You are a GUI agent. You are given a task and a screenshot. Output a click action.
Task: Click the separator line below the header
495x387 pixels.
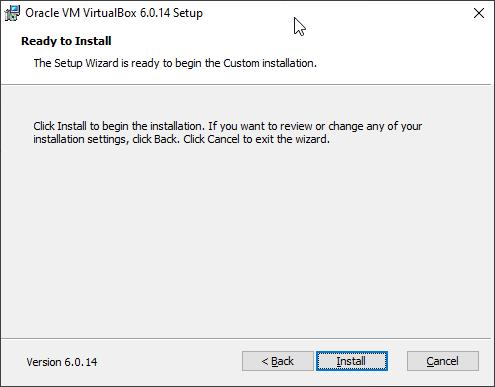(x=247, y=85)
